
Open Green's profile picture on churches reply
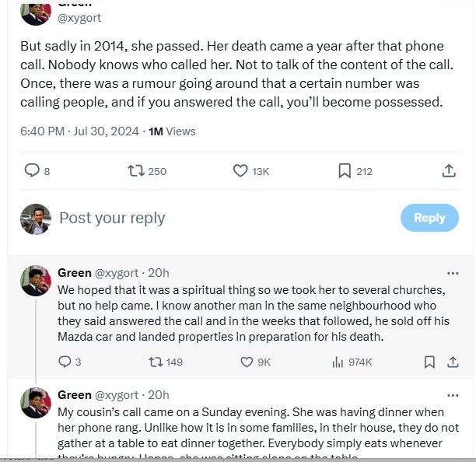tap(36, 281)
